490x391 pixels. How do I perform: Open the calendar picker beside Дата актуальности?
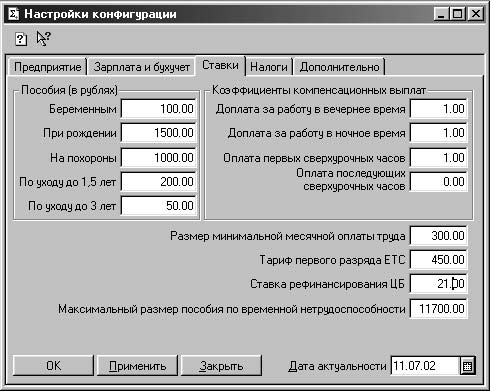(468, 366)
